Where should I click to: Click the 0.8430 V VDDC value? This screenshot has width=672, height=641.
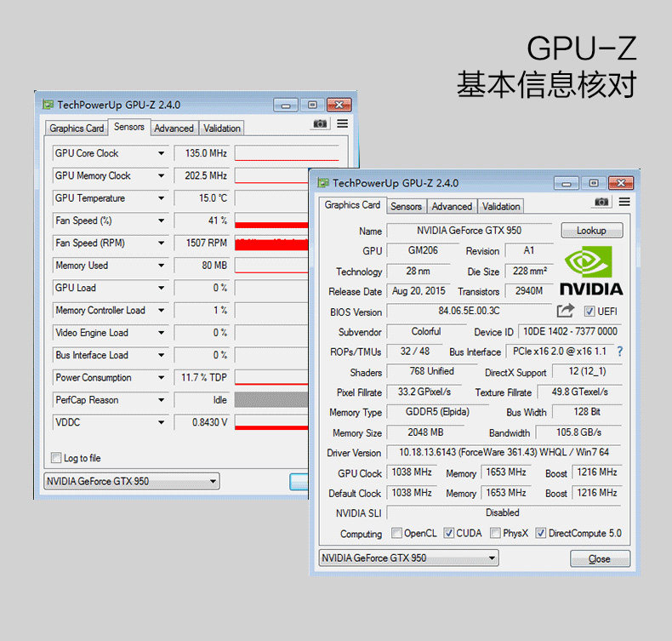[202, 422]
